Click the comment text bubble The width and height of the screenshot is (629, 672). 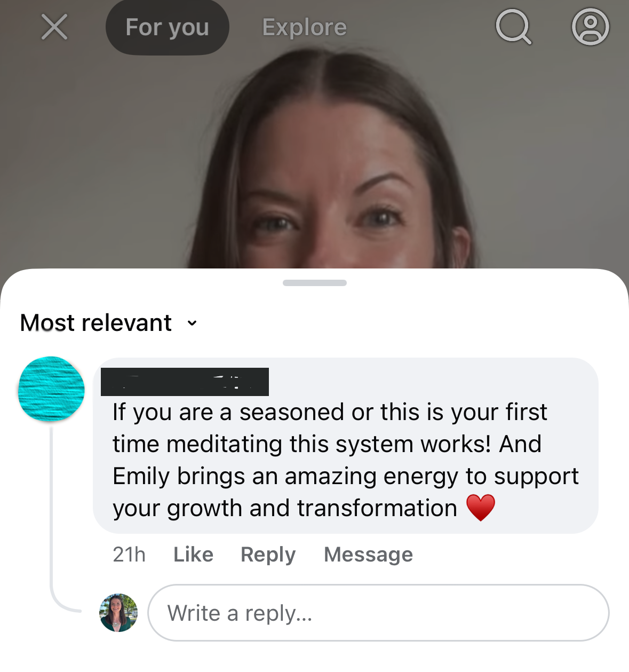click(346, 446)
